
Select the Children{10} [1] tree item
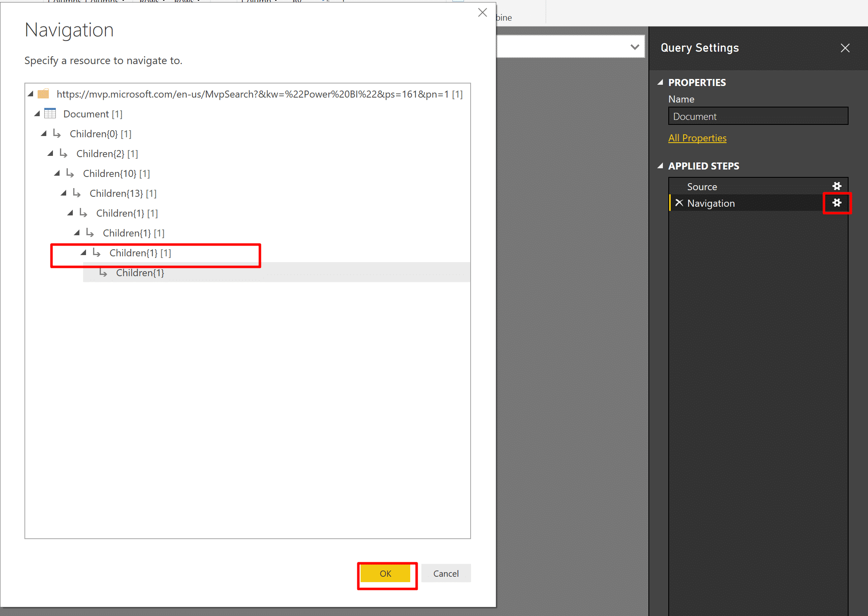point(116,173)
